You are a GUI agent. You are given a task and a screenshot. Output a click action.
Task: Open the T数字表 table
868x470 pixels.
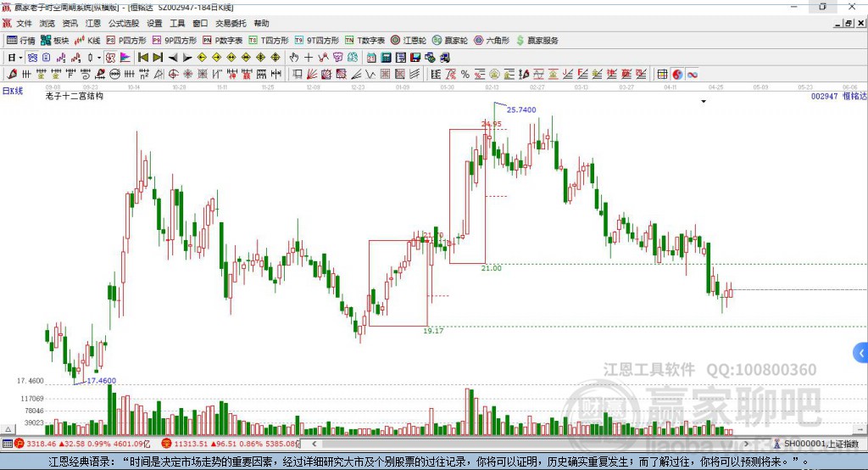click(364, 41)
